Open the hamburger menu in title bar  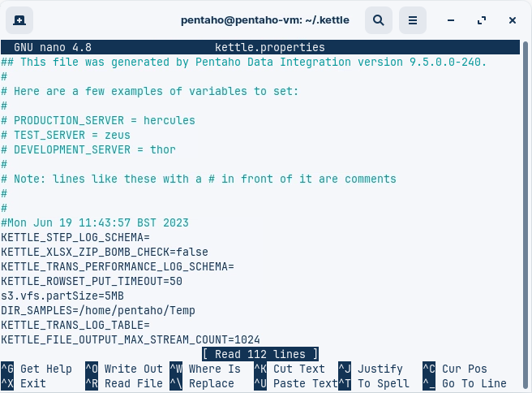(413, 19)
